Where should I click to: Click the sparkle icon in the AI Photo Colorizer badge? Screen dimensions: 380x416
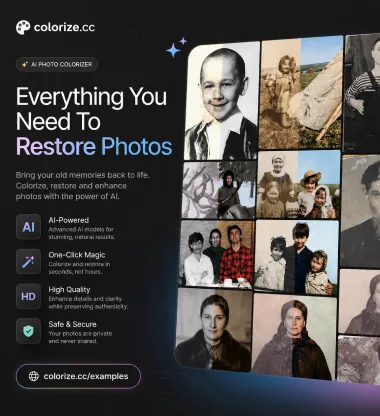coord(25,64)
